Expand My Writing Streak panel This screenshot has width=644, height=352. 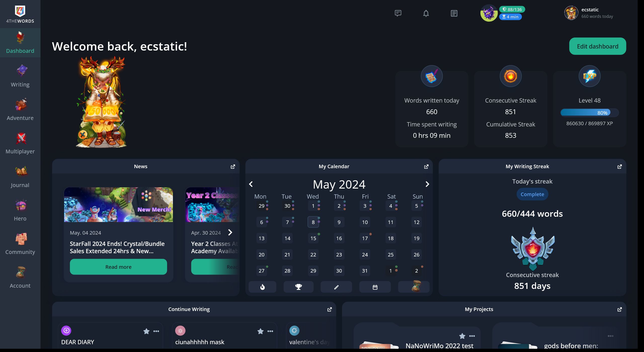[x=620, y=166]
